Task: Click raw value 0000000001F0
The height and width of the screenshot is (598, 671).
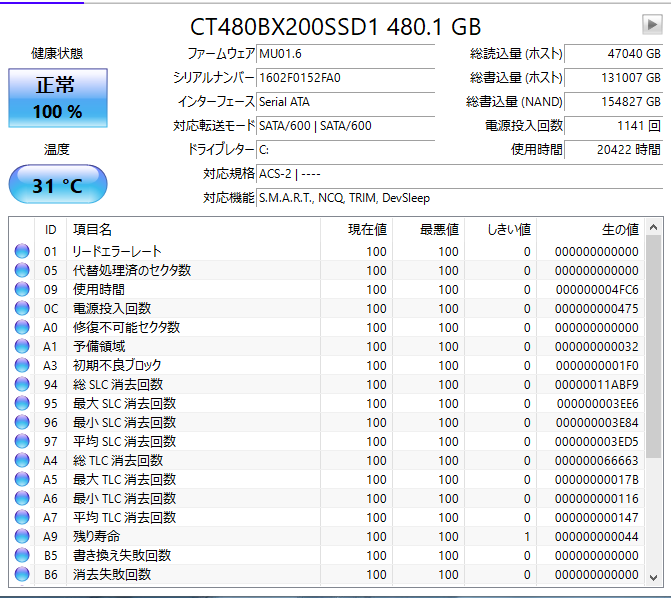Action: 597,366
